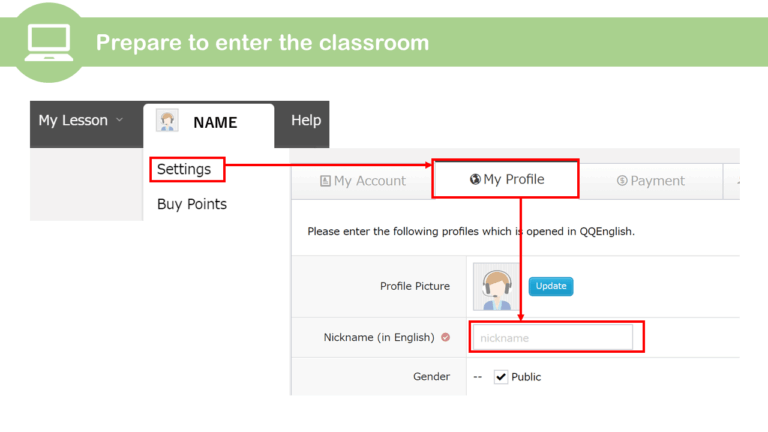Expand the My Lesson dropdown arrow

(120, 121)
